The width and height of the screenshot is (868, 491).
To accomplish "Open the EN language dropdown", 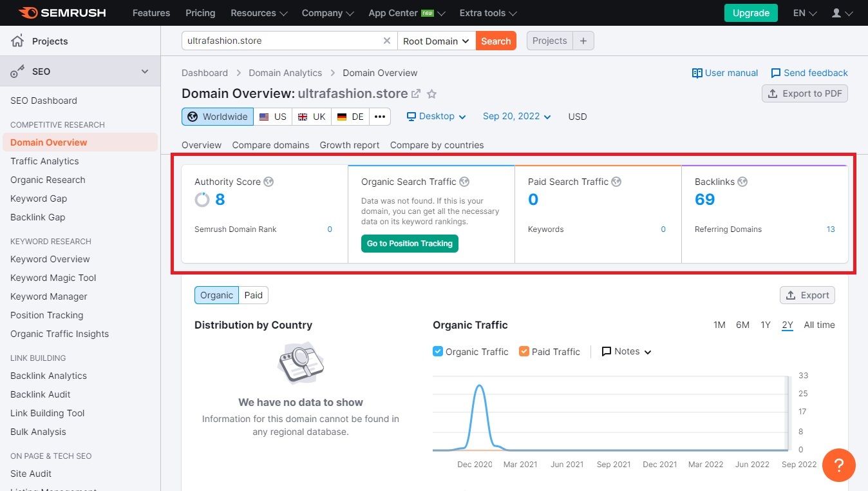I will click(805, 13).
